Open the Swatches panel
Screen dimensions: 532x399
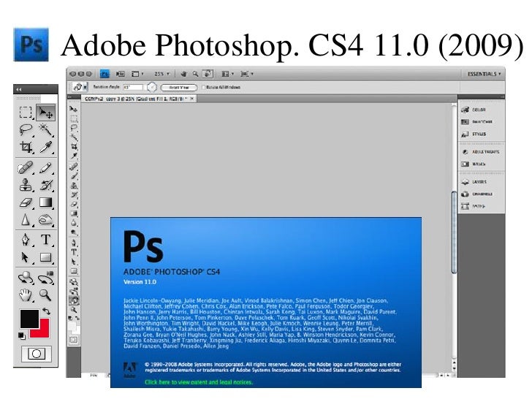pos(476,122)
